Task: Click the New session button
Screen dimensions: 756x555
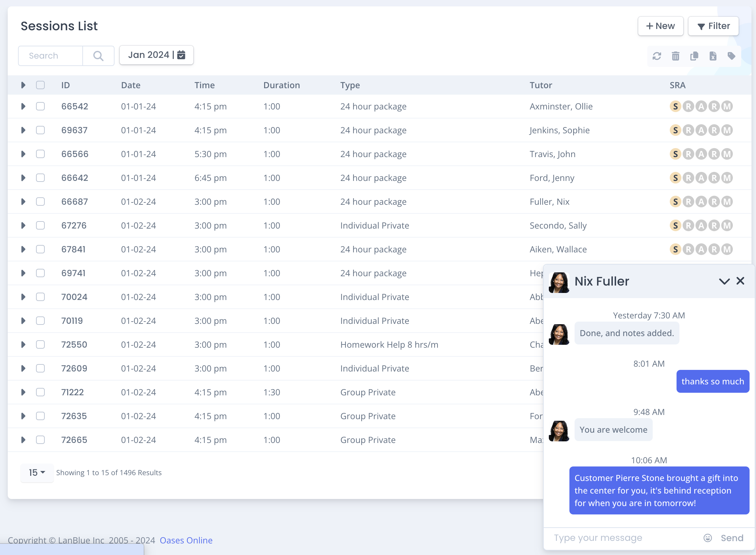Action: 660,26
